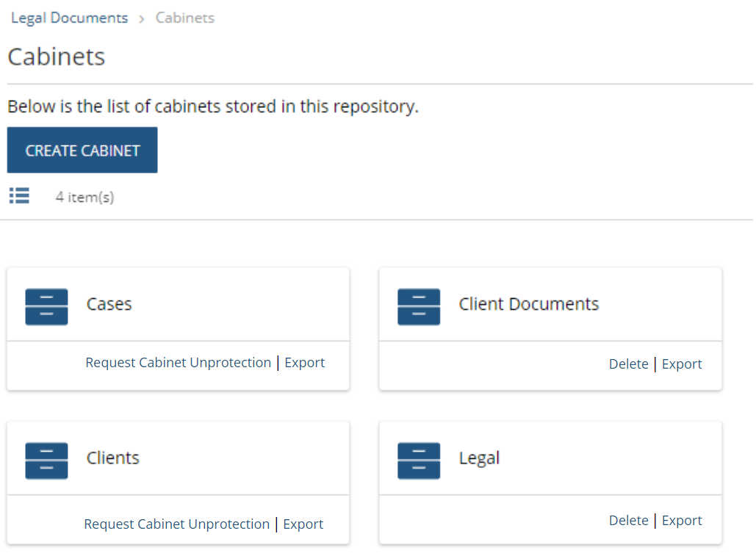Switch to list view using the list icon
This screenshot has width=756, height=553.
pos(19,195)
